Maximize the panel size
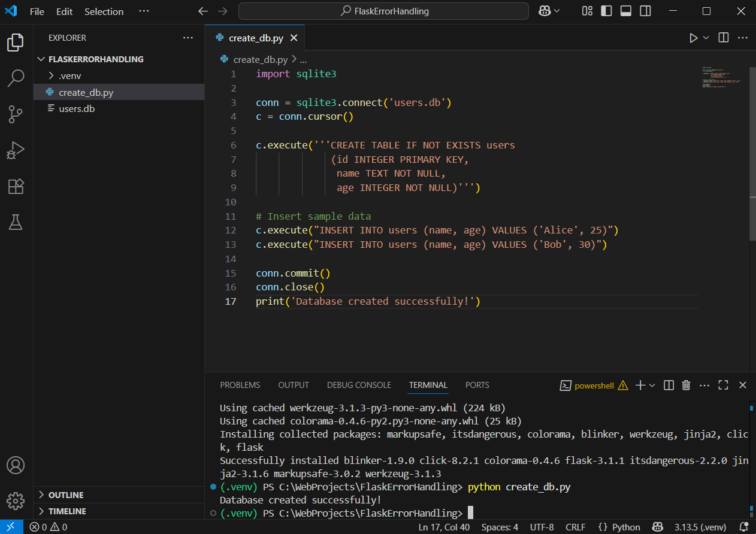 coord(723,386)
